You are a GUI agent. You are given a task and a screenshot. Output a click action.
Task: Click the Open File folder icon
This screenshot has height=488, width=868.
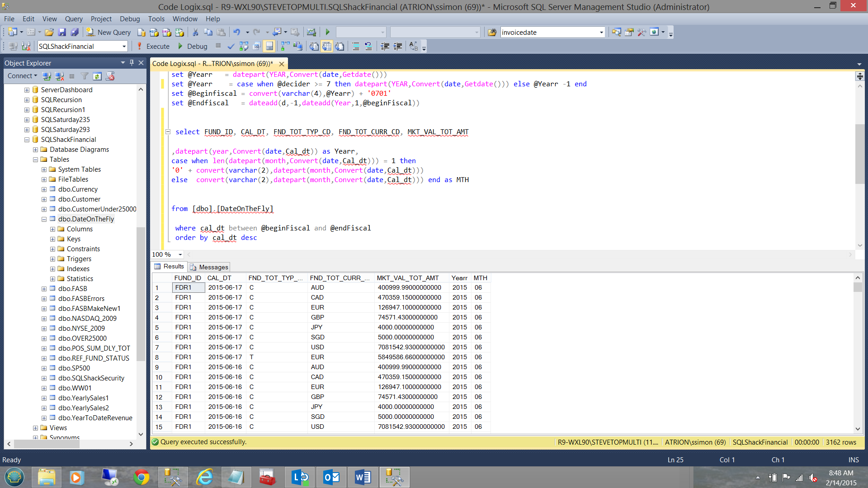pos(49,32)
